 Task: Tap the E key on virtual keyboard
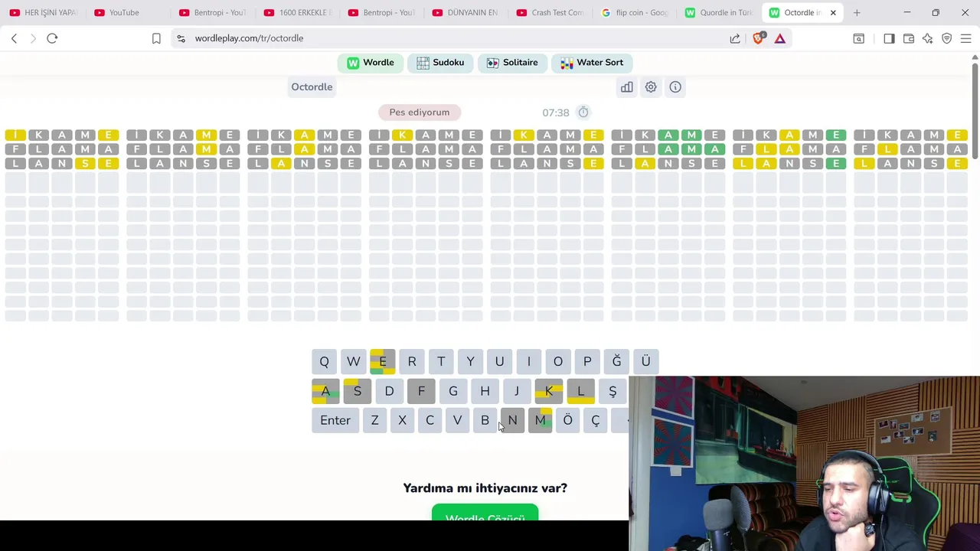383,361
